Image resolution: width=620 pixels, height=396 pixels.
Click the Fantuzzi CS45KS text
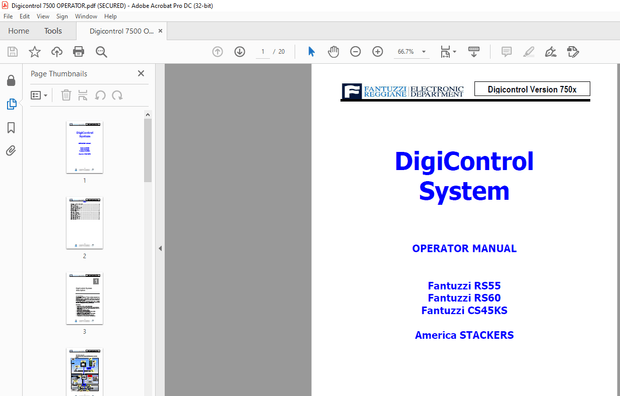click(x=464, y=310)
